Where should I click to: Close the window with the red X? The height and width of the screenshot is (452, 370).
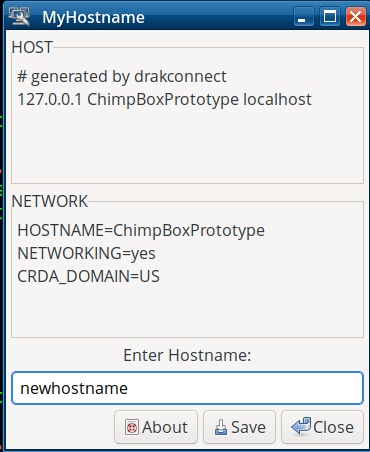(355, 17)
